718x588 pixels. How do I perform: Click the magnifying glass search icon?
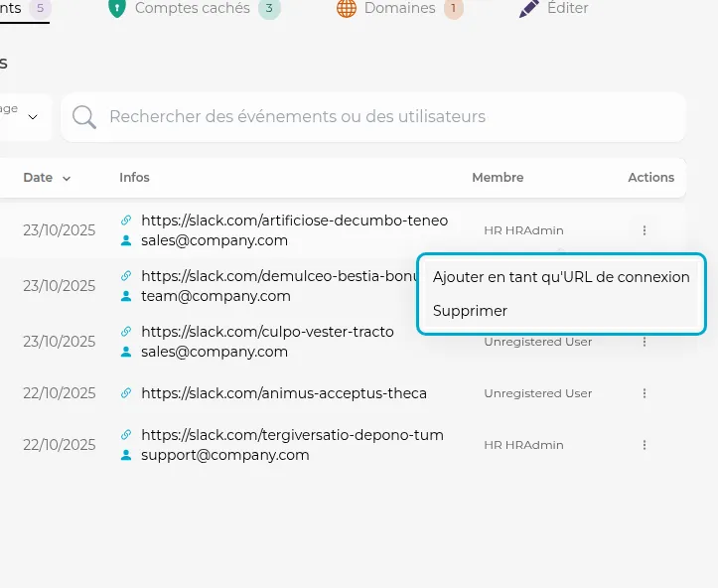(x=84, y=117)
